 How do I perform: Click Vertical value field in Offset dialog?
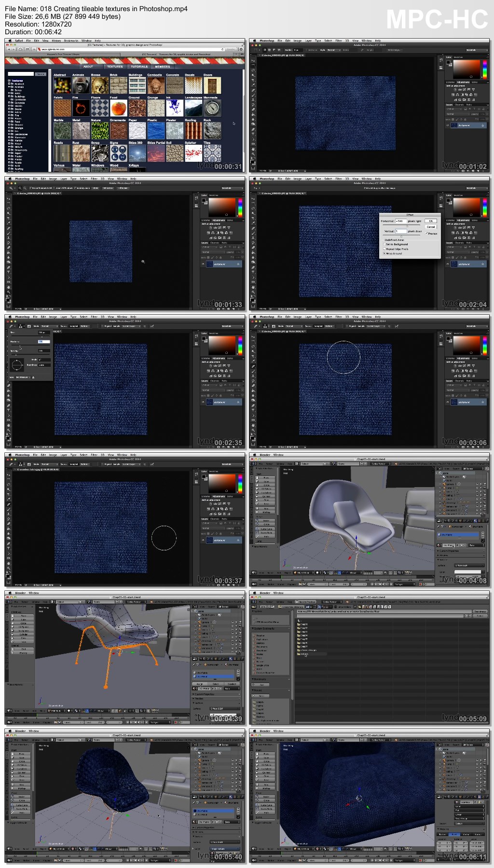click(401, 231)
